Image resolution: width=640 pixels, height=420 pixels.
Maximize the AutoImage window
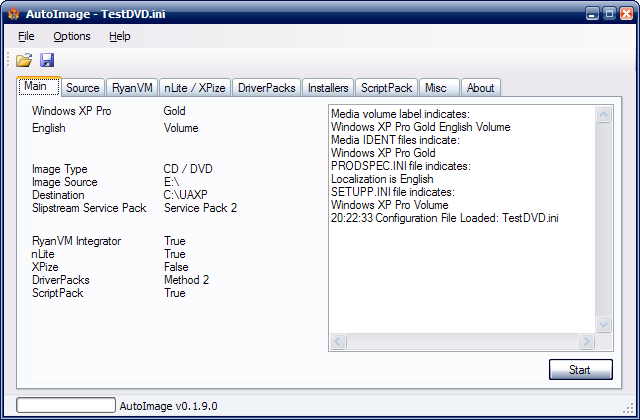click(x=609, y=13)
